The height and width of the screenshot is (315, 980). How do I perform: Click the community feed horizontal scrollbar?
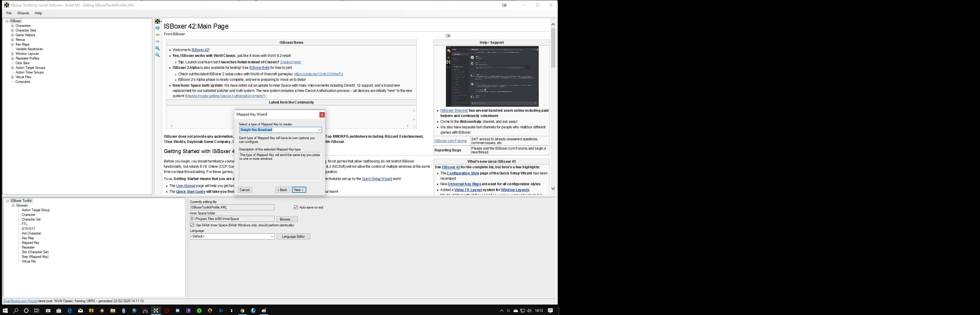pyautogui.click(x=290, y=126)
